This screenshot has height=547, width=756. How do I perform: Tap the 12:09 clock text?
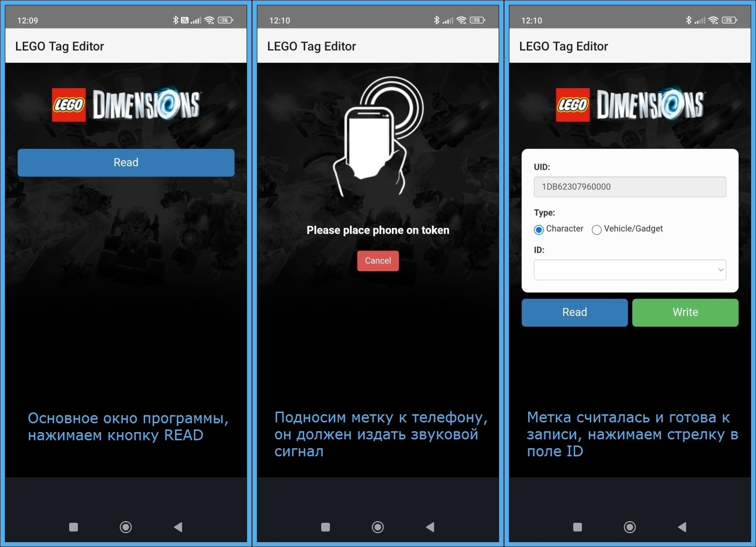tap(28, 20)
